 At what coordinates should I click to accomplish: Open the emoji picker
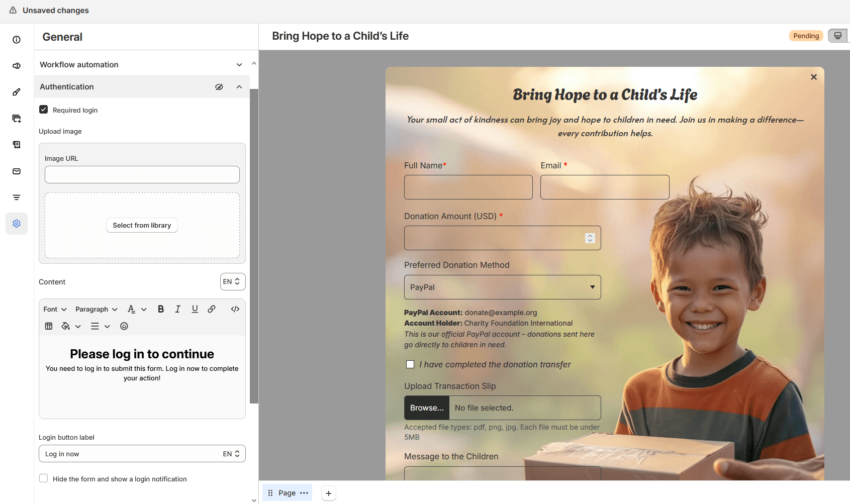124,326
